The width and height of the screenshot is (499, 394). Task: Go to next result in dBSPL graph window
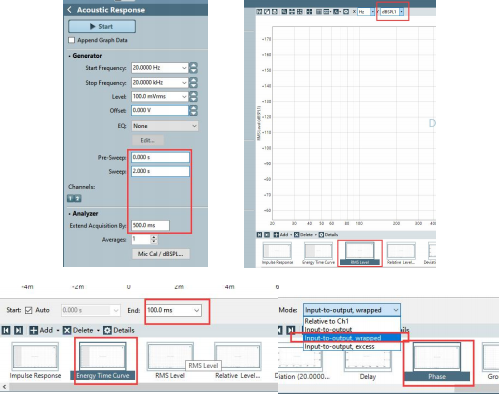(x=267, y=235)
